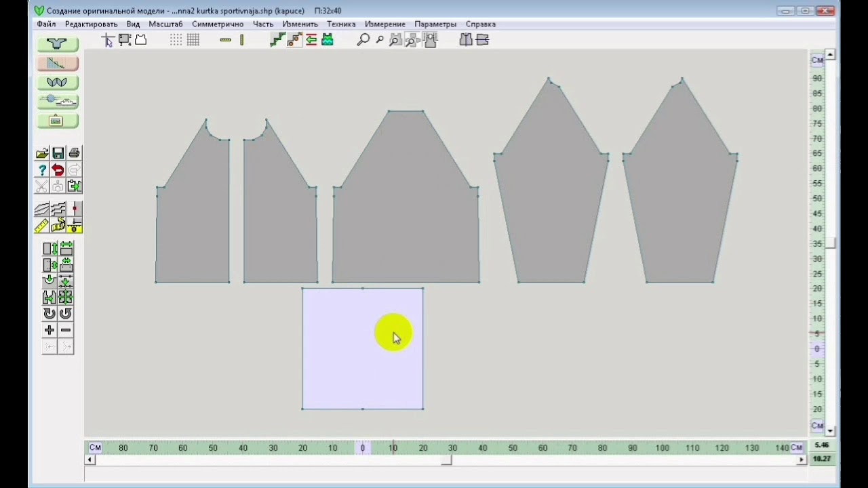The image size is (868, 488).
Task: Open the Часть menu
Action: click(x=263, y=24)
